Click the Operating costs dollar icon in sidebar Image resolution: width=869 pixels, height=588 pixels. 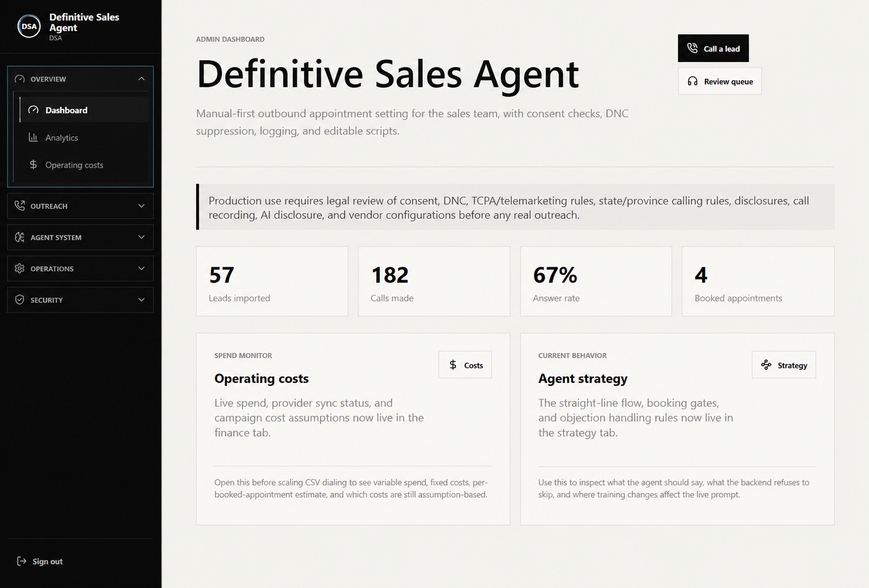tap(34, 165)
